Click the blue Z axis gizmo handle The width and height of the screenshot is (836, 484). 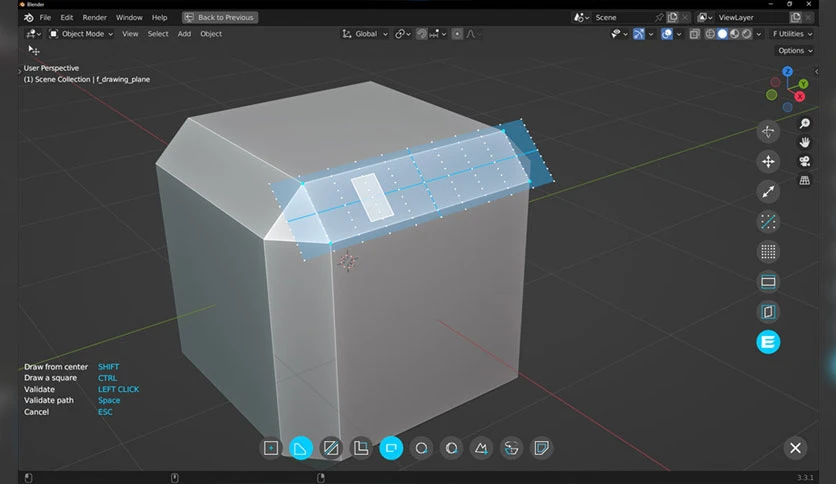(787, 71)
